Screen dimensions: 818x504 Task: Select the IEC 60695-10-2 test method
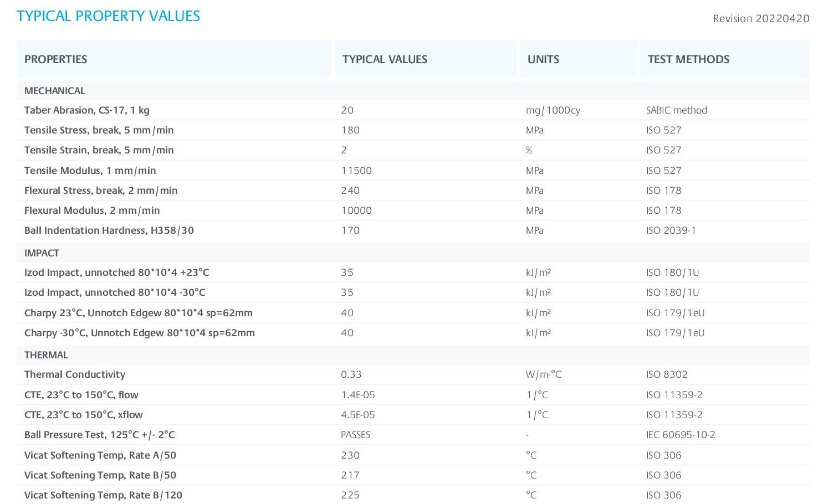(x=681, y=435)
